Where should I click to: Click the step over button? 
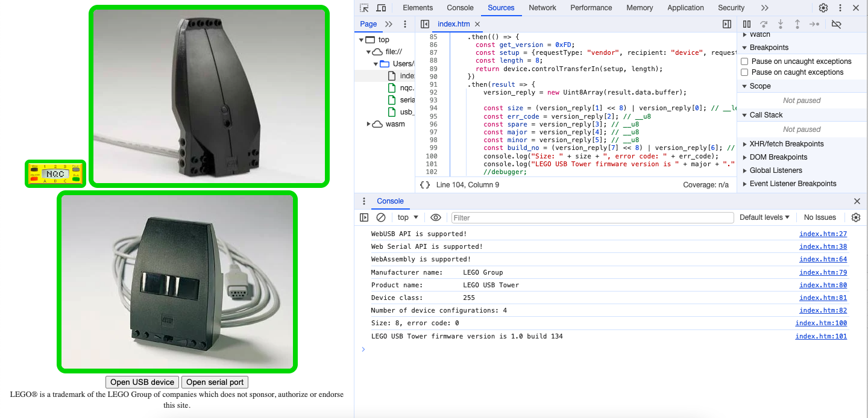[x=764, y=24]
